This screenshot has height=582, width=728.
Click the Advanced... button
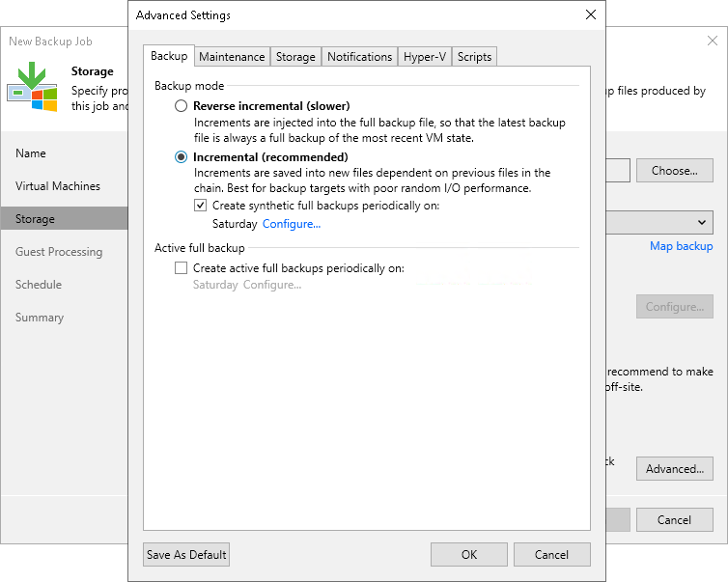674,469
